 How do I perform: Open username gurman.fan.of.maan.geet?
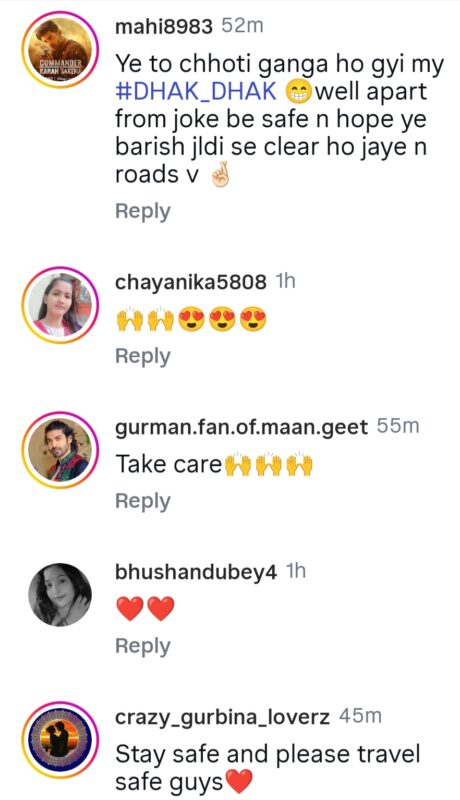[241, 427]
